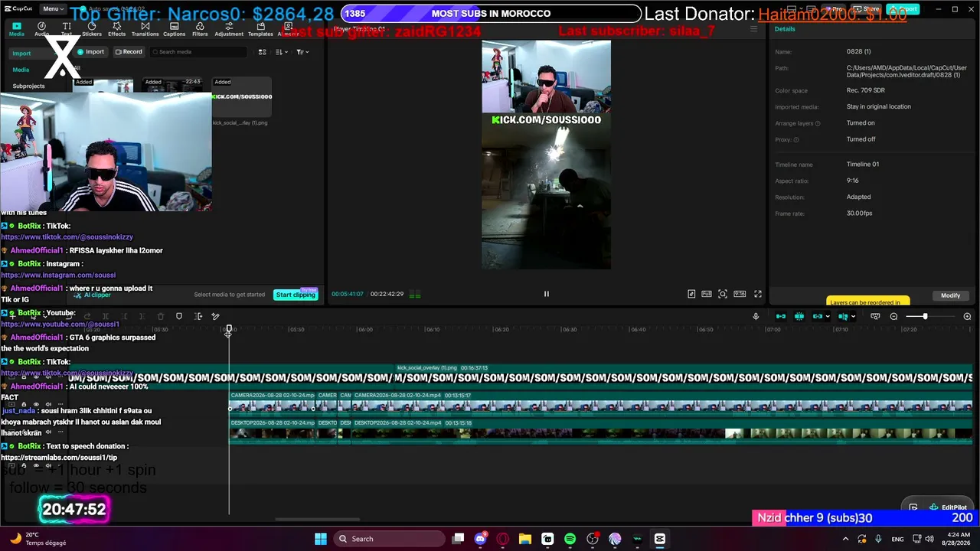Open Spotify from the taskbar
980x551 pixels.
[570, 539]
